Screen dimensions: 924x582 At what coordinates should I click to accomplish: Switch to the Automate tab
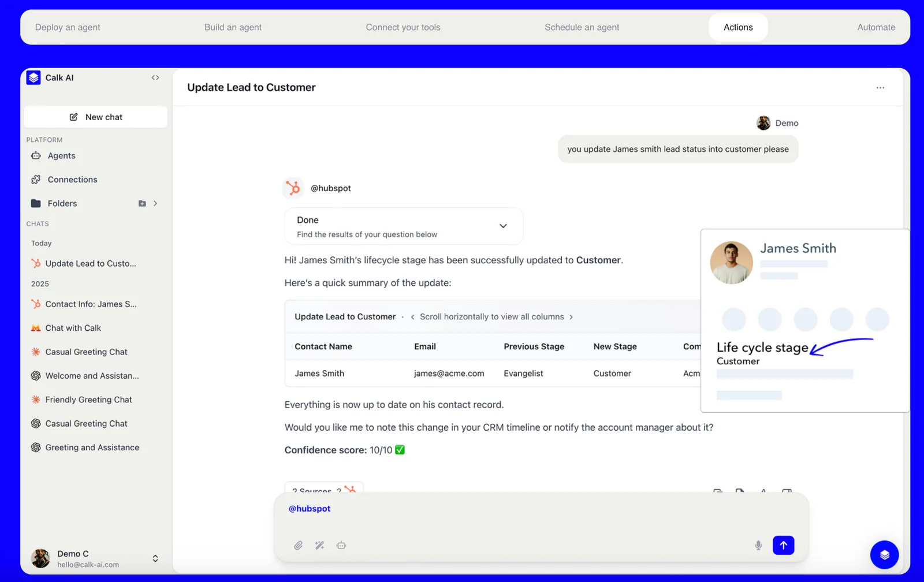875,27
